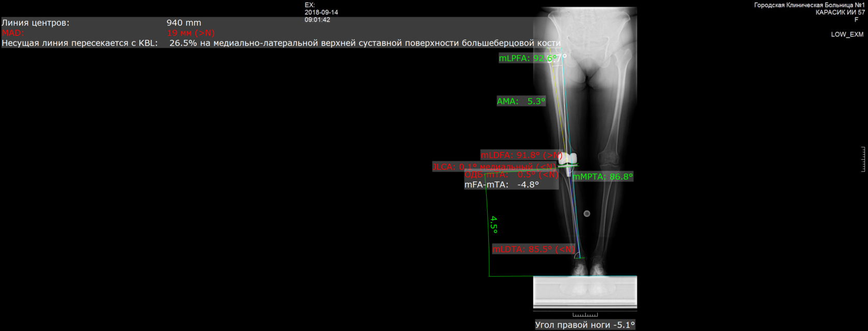
Task: Select the patient name КАРАСИК ИИ 57
Action: pyautogui.click(x=840, y=12)
